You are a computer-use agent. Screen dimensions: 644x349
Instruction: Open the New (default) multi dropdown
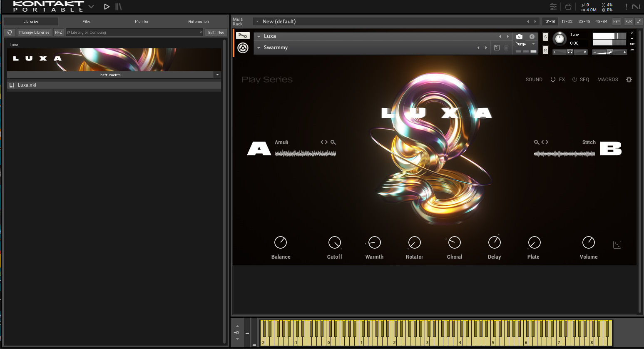tap(257, 22)
